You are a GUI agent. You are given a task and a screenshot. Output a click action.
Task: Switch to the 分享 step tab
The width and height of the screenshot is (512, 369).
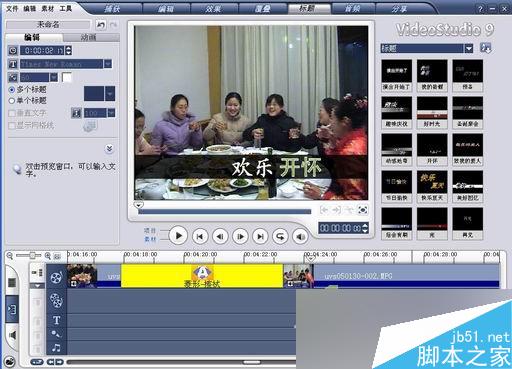(399, 8)
